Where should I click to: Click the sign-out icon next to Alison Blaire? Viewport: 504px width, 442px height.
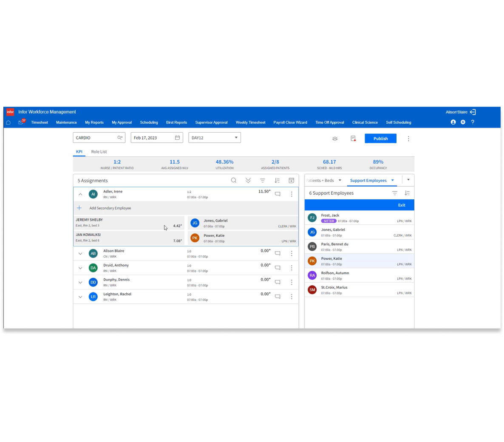click(x=473, y=112)
